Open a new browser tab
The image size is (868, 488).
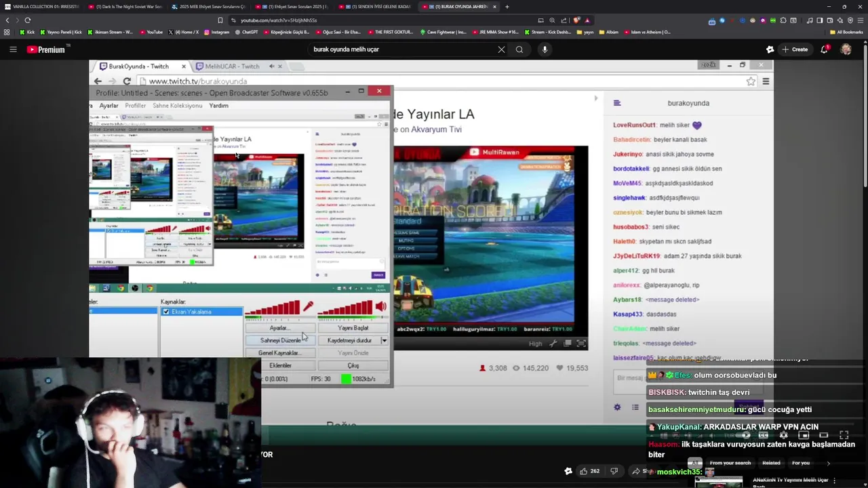(x=507, y=7)
